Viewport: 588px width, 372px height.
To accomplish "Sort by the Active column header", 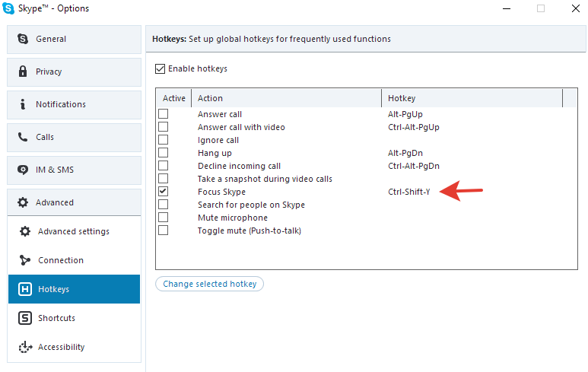I will tap(174, 98).
